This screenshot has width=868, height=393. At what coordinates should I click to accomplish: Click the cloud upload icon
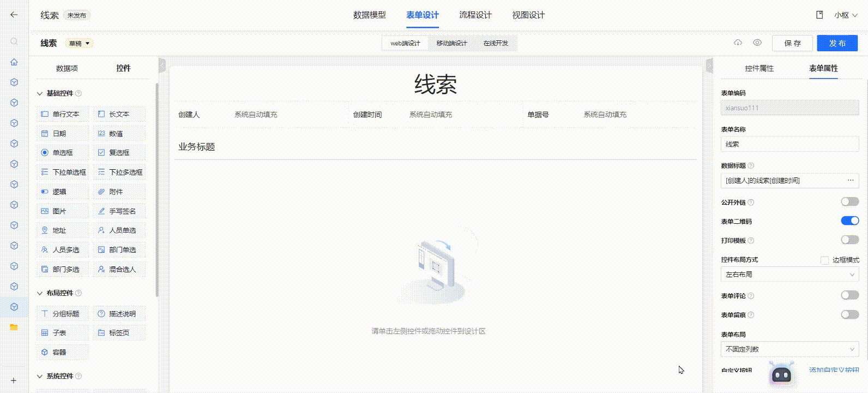coord(738,43)
